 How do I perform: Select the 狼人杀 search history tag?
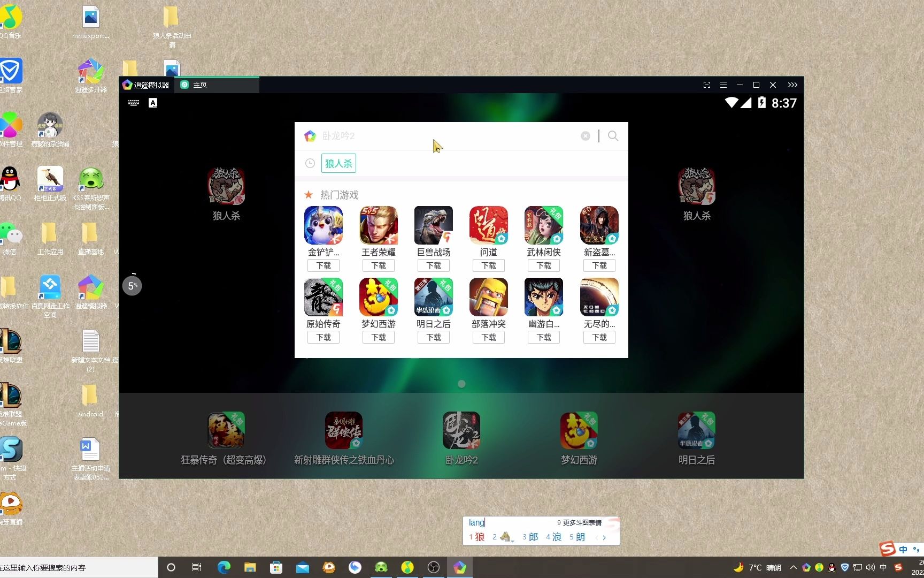(x=338, y=163)
